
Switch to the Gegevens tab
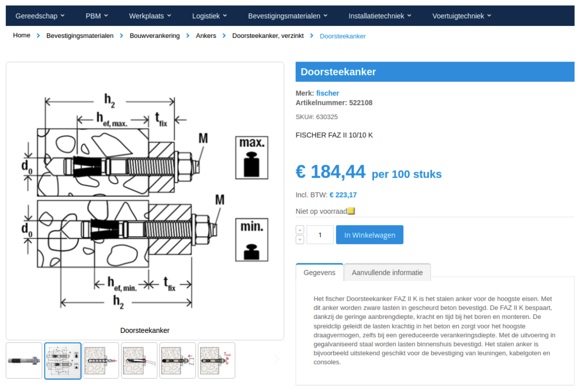click(319, 272)
